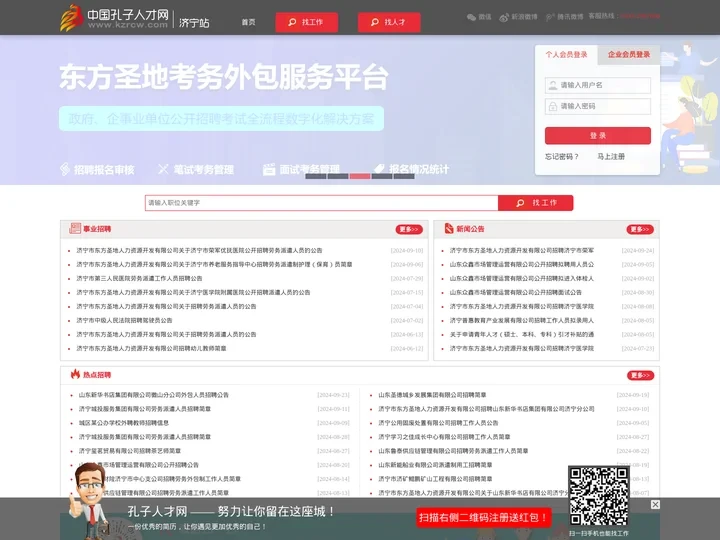Click the 面试考务管理 banner icon

pyautogui.click(x=269, y=169)
